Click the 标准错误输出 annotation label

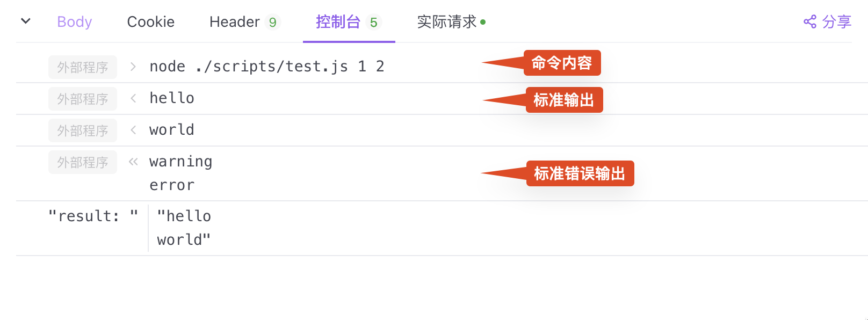580,174
